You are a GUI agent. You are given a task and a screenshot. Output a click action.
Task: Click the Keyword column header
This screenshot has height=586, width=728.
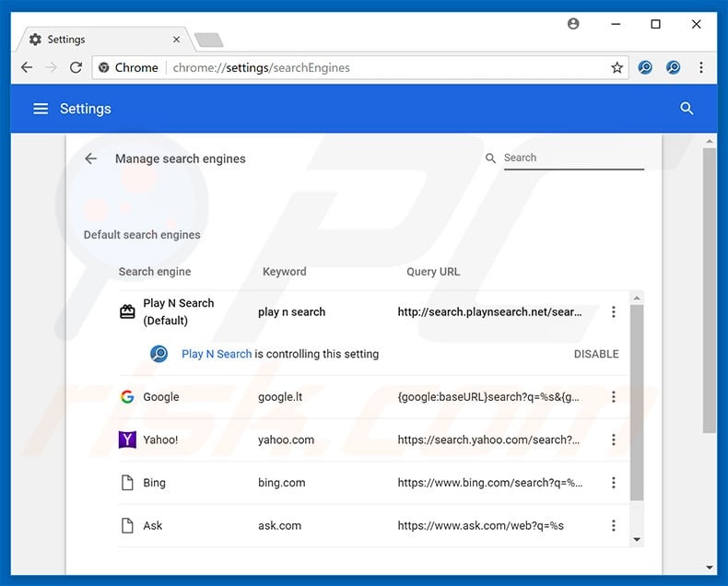(x=284, y=272)
